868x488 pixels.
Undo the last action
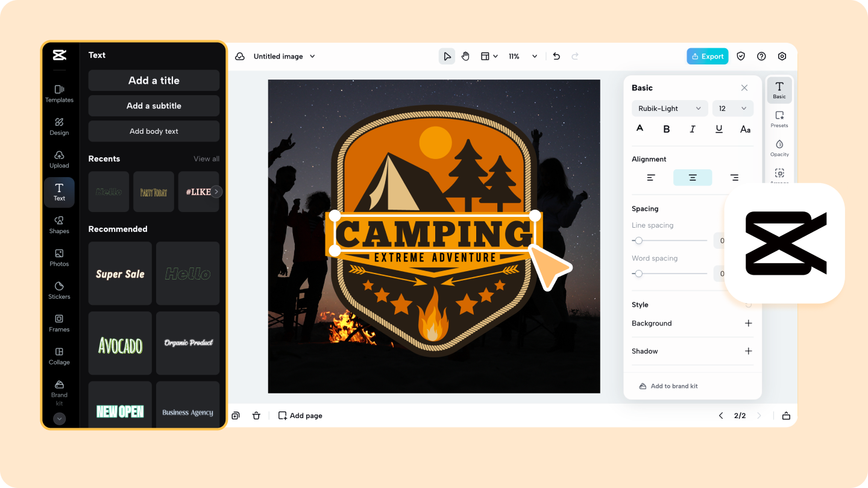556,56
